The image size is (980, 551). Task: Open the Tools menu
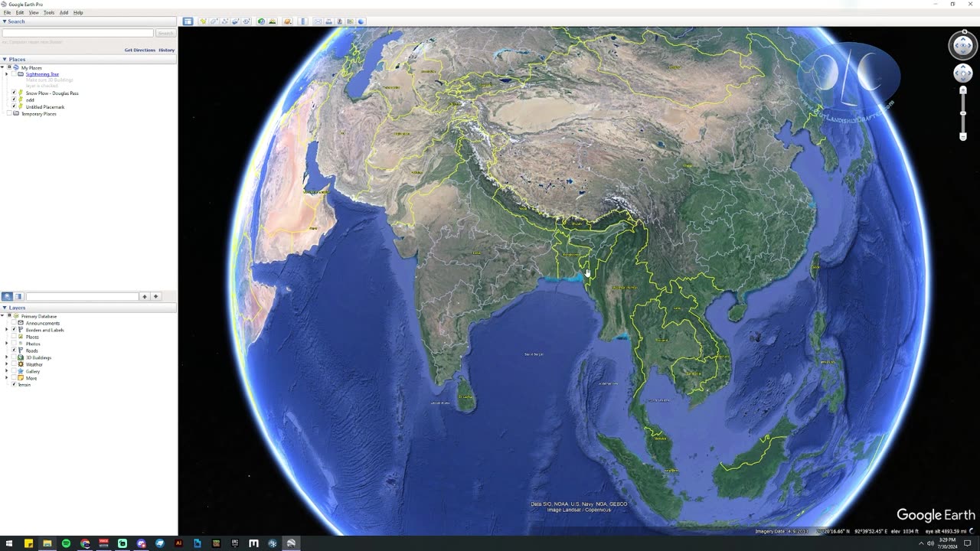pos(49,13)
